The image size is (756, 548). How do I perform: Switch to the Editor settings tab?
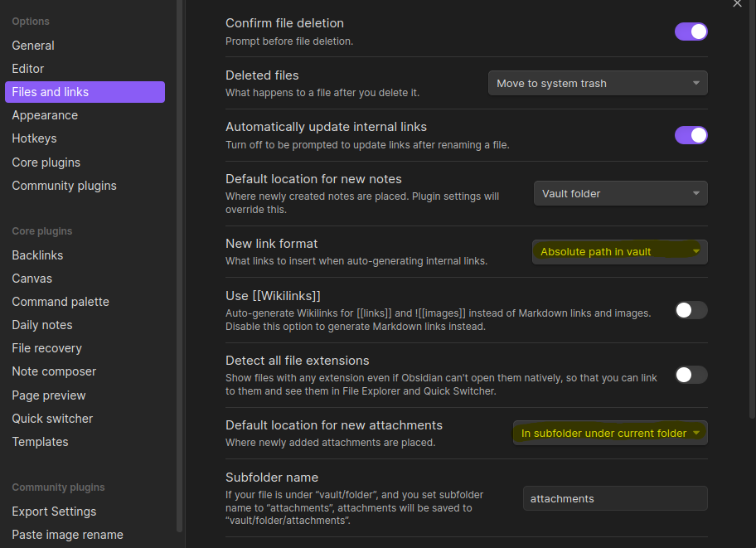(28, 69)
